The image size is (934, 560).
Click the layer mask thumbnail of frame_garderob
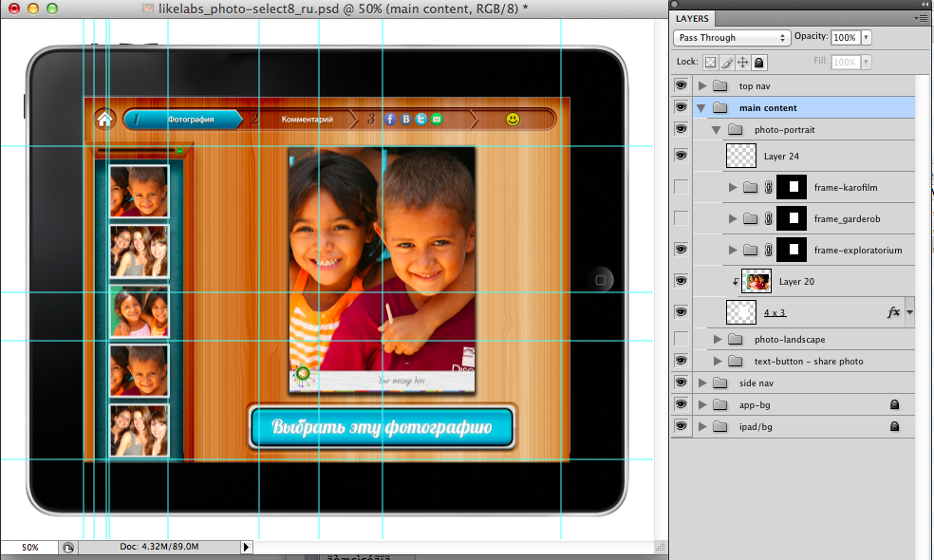click(x=791, y=219)
